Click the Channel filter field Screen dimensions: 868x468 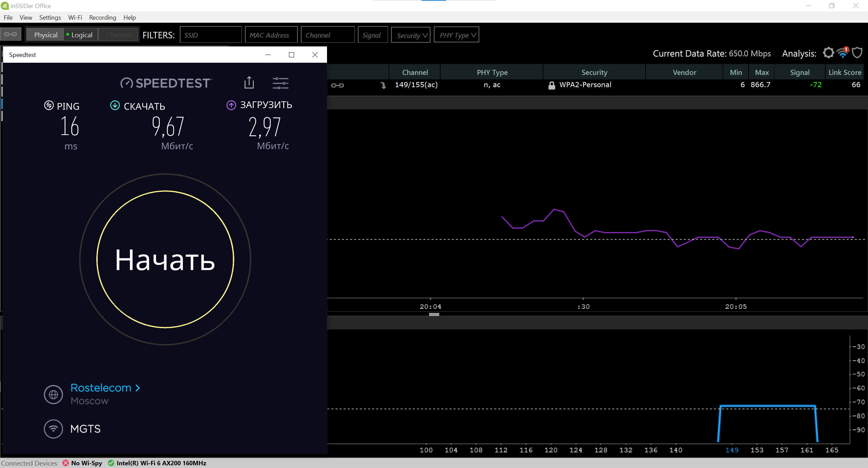coord(328,35)
